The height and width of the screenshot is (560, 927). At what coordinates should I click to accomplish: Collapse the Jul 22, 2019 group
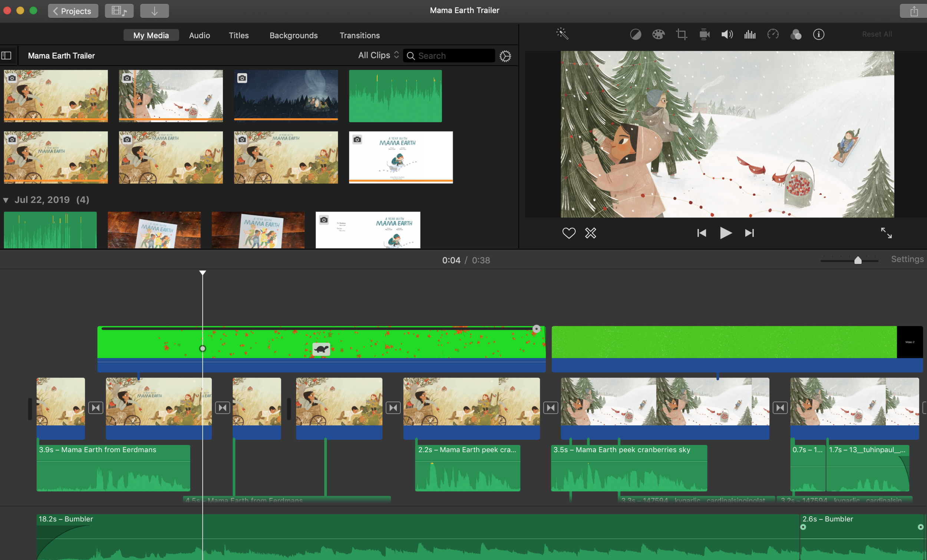6,200
